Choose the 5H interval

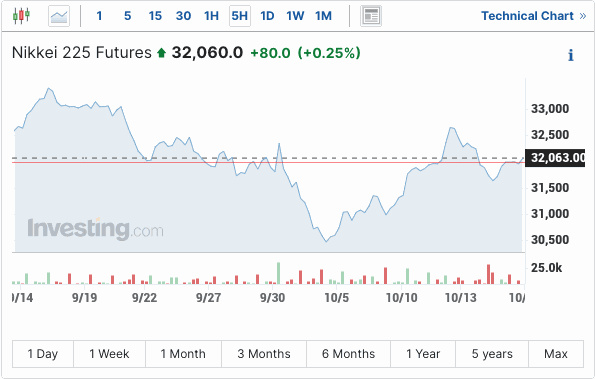click(x=240, y=16)
